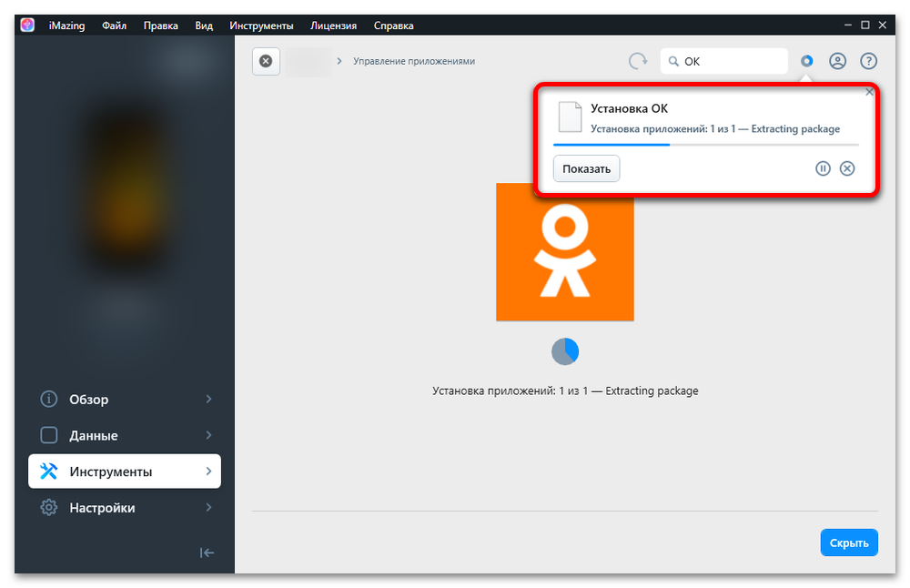Open the iMazing menu
The image size is (910, 588).
66,25
